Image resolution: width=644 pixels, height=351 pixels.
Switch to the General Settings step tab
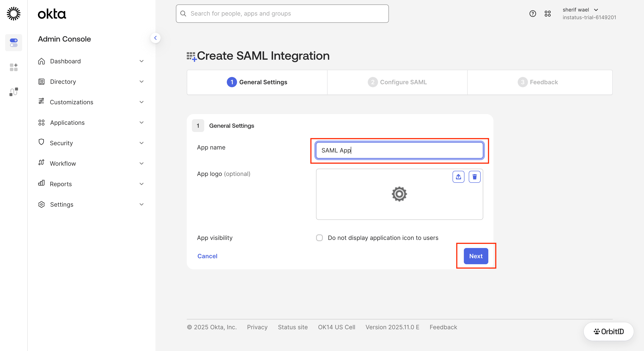pos(257,82)
